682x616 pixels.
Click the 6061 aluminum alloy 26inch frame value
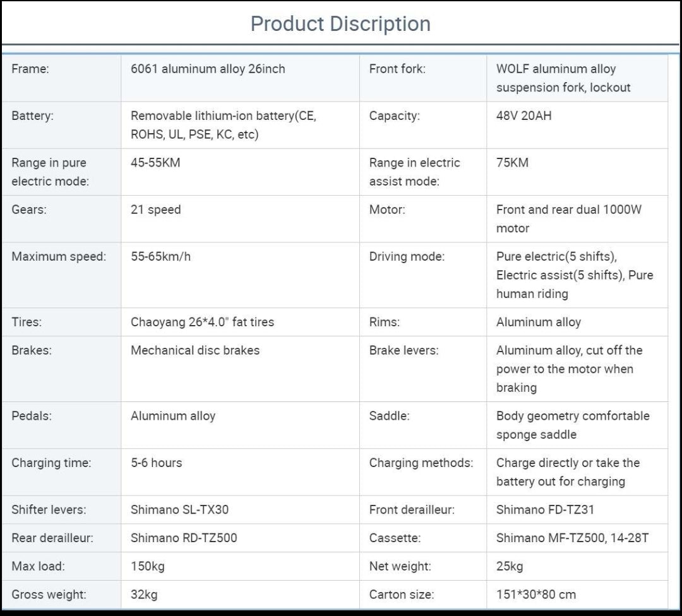pyautogui.click(x=208, y=69)
